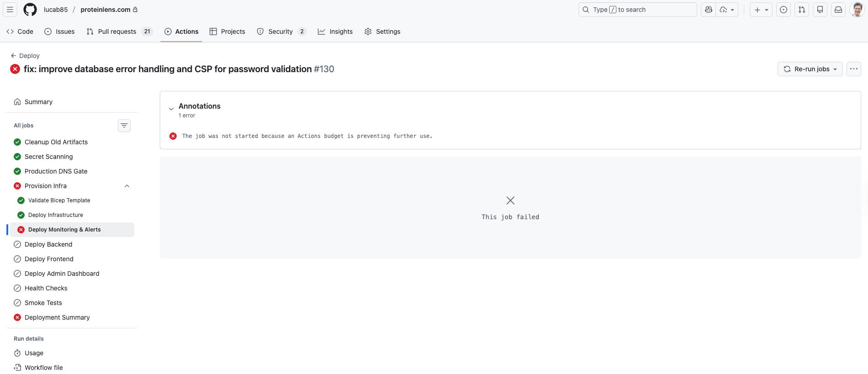Image resolution: width=868 pixels, height=374 pixels.
Task: Switch to the Actions tab
Action: [x=181, y=32]
